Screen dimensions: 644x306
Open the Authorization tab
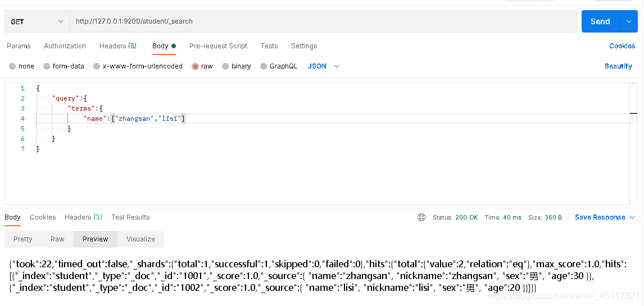(x=65, y=46)
